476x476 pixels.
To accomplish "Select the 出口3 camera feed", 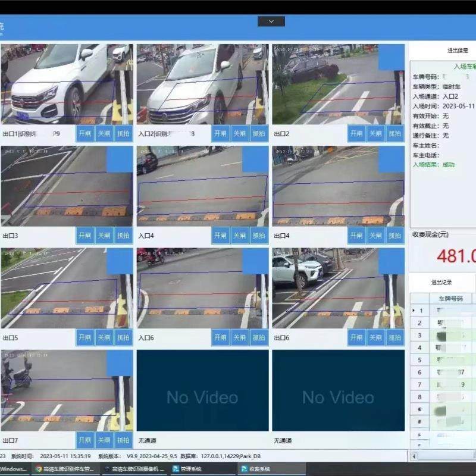I will tap(67, 186).
